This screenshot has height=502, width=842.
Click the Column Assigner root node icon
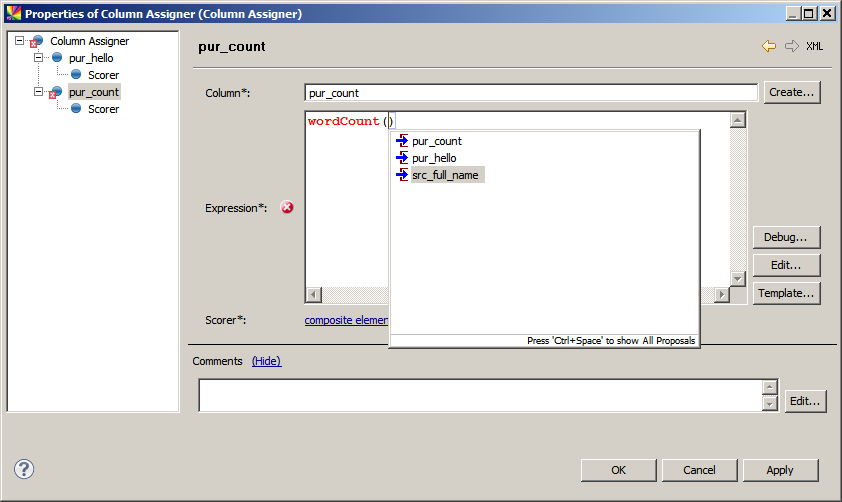click(x=37, y=41)
